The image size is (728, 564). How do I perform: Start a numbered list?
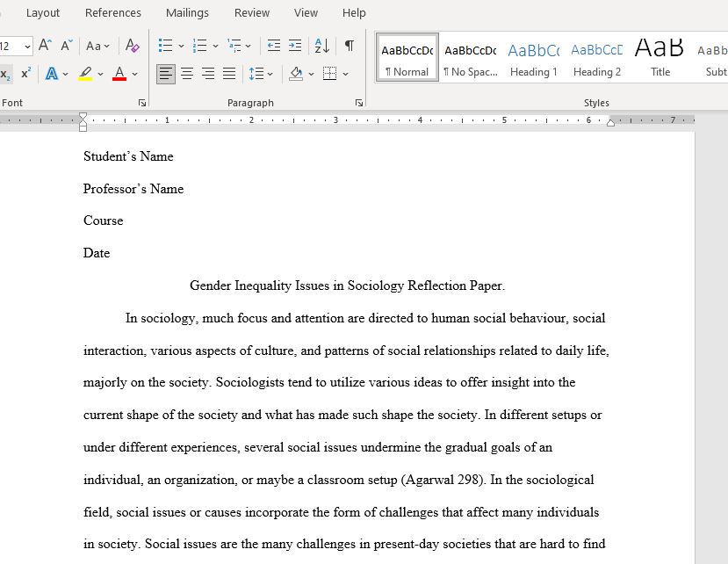pyautogui.click(x=199, y=46)
